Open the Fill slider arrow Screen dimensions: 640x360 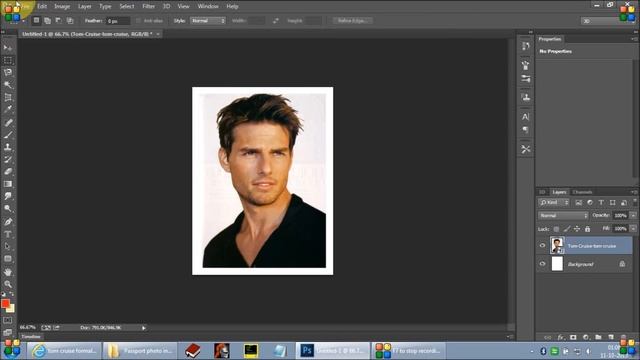tap(633, 229)
